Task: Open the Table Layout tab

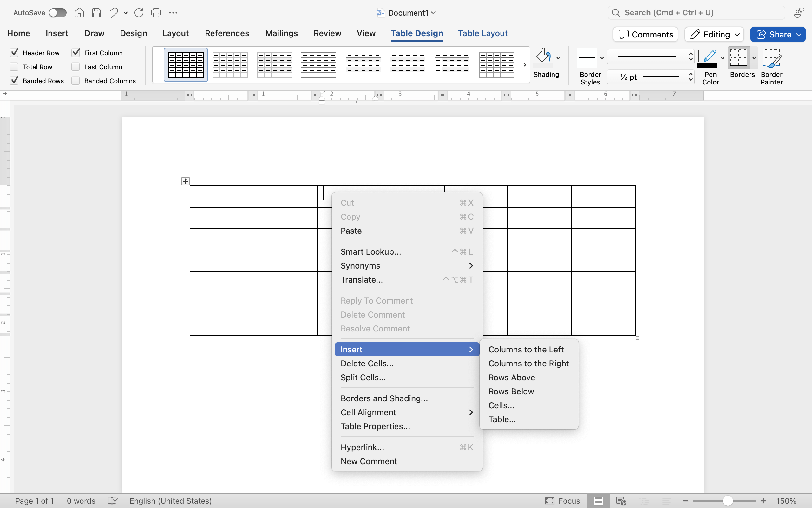Action: 482,33
